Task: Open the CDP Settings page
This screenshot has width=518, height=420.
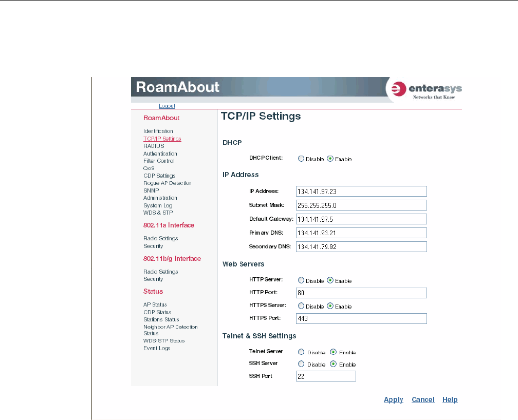Action: coord(159,176)
